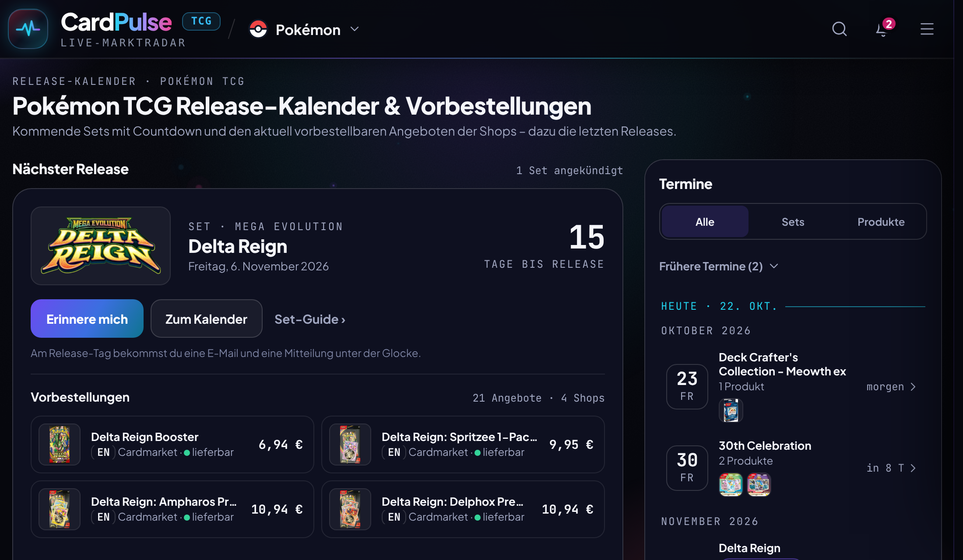The height and width of the screenshot is (560, 963).
Task: Open Delta Reign: Delphox product thumbnail
Action: [x=350, y=509]
